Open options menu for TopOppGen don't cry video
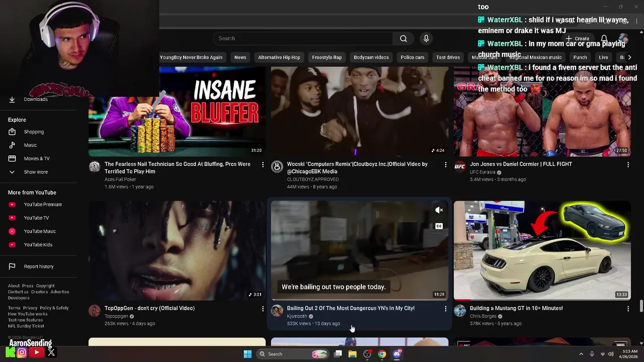 coord(263,309)
